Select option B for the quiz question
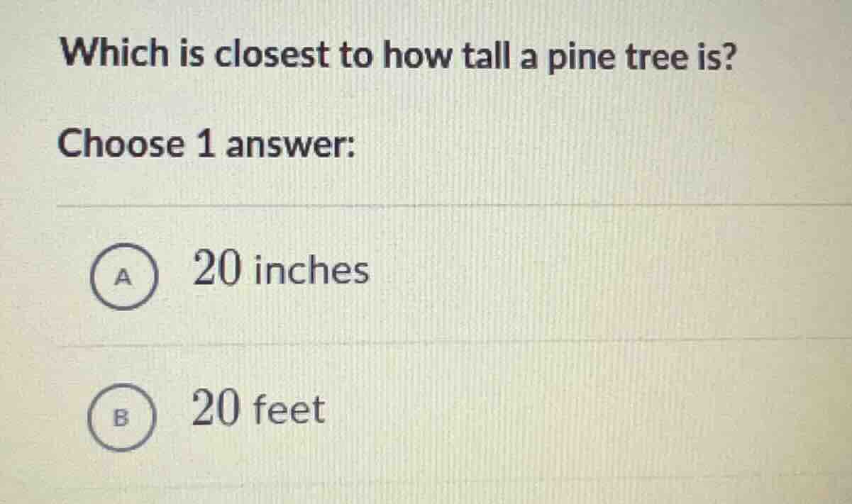 121,417
